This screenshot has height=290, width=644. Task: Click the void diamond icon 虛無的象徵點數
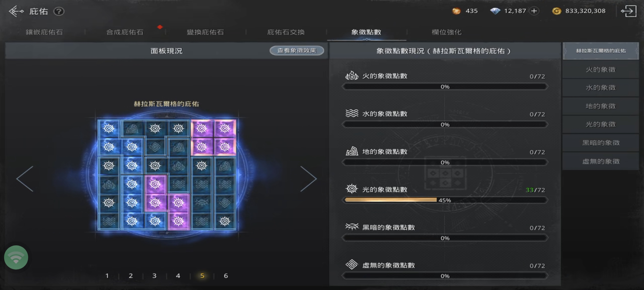pos(352,265)
